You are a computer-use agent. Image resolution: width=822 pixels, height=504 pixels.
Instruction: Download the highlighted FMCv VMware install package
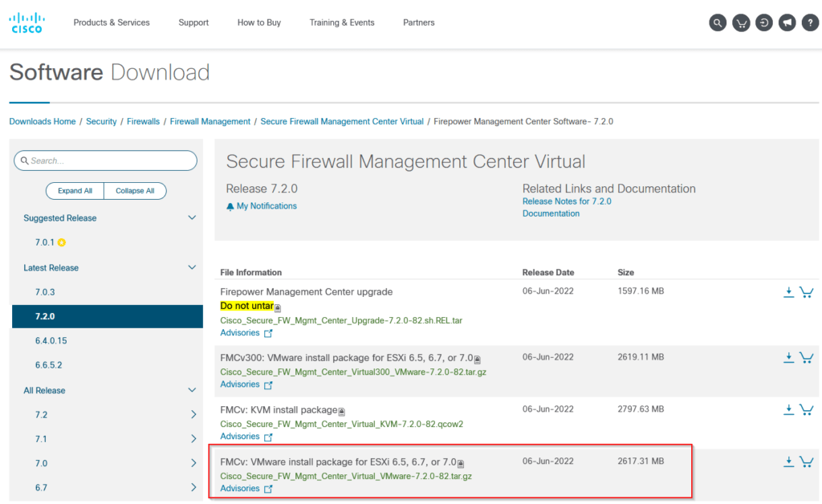tap(788, 461)
